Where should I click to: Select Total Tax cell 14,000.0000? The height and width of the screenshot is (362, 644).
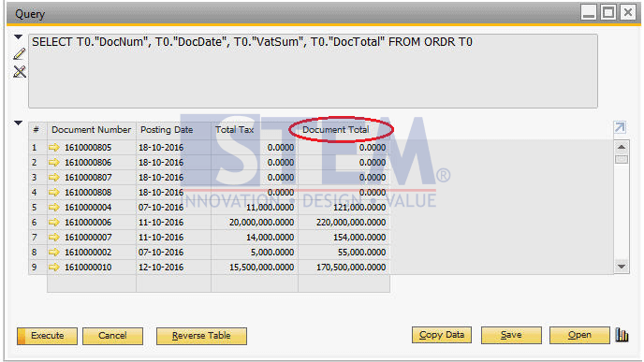click(x=255, y=238)
